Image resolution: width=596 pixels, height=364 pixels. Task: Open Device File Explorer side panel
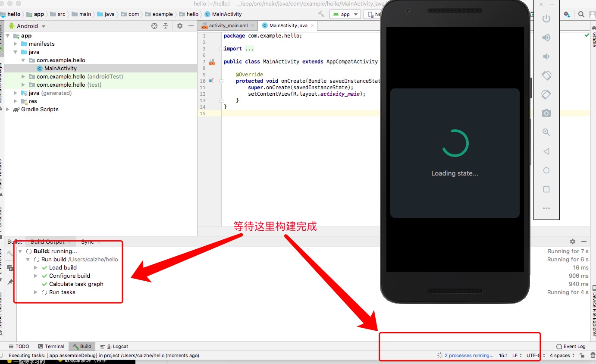pos(593,311)
